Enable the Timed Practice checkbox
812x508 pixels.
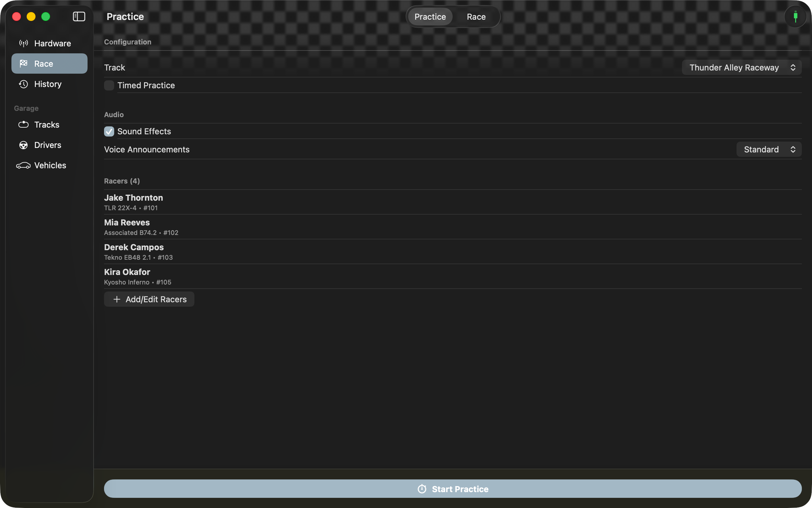(x=109, y=85)
